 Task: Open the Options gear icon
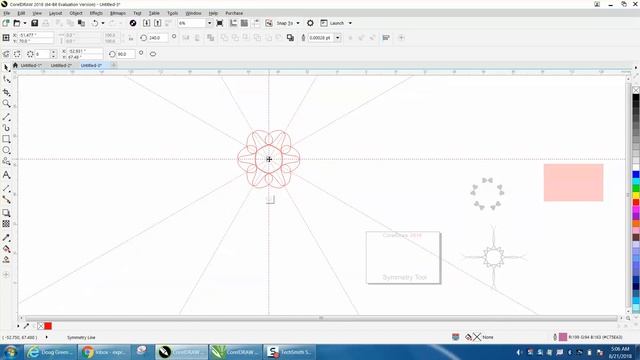click(x=310, y=23)
